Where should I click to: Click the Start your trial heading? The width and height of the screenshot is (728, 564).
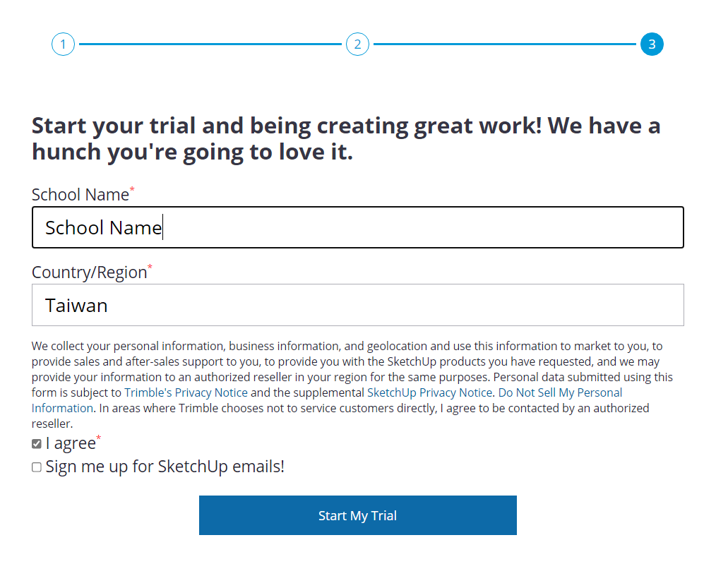point(346,139)
